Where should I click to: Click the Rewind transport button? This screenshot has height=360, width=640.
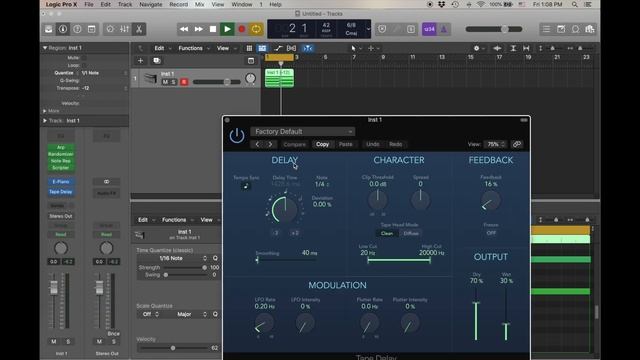point(184,29)
